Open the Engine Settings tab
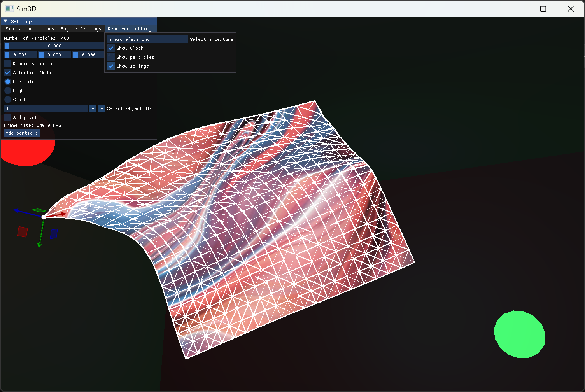585x392 pixels. coord(81,29)
